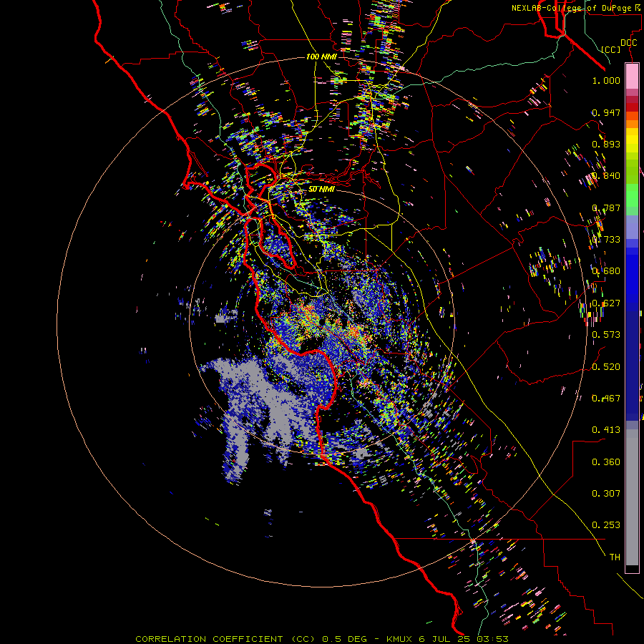644x644 pixels.
Task: Click the Correlation Coefficient caption at bottom
Action: click(x=322, y=639)
